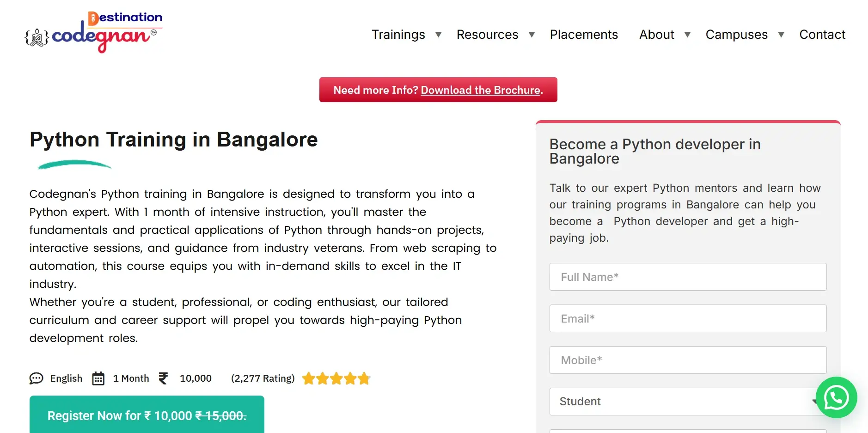Open the Contact menu item
Image resolution: width=868 pixels, height=433 pixels.
tap(822, 35)
